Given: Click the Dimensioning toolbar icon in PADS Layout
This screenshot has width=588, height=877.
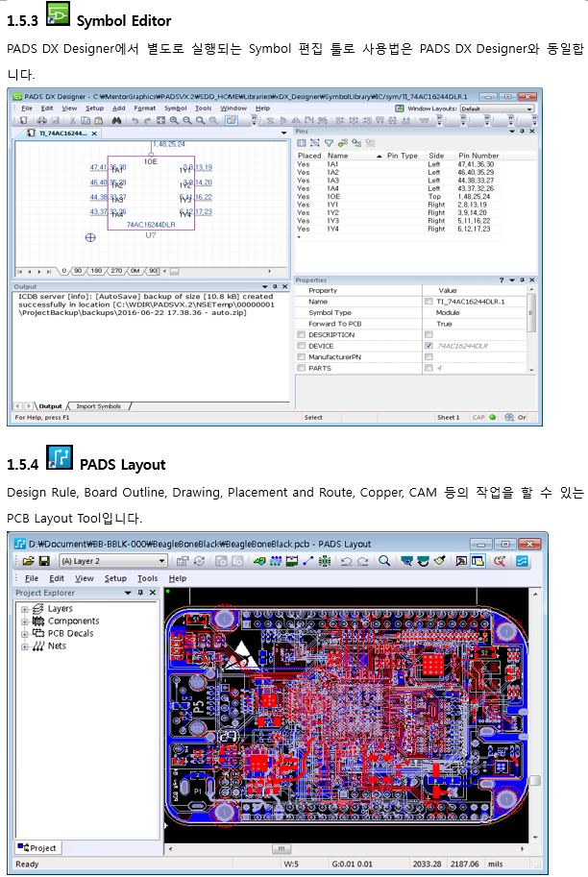Looking at the screenshot, I should coord(291,561).
